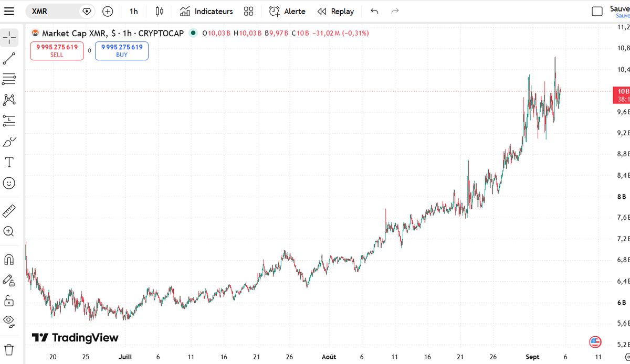Screen dimensions: 630x364
Task: Start bar Replay mode
Action: click(x=336, y=11)
